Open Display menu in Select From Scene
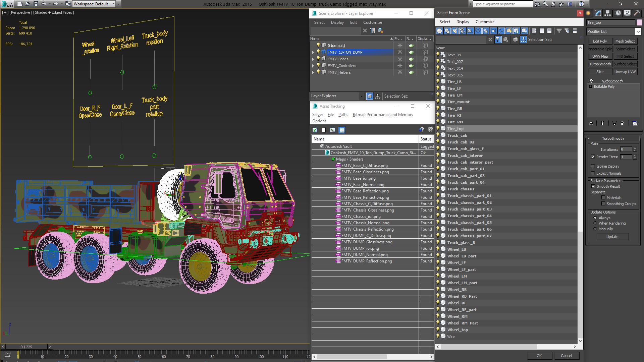The image size is (644, 362). tap(463, 22)
